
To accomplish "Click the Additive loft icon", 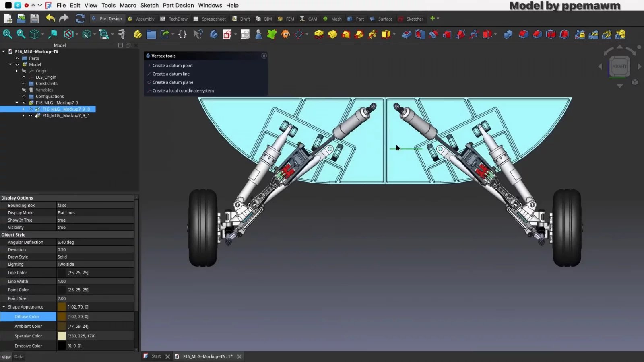I will [346, 34].
